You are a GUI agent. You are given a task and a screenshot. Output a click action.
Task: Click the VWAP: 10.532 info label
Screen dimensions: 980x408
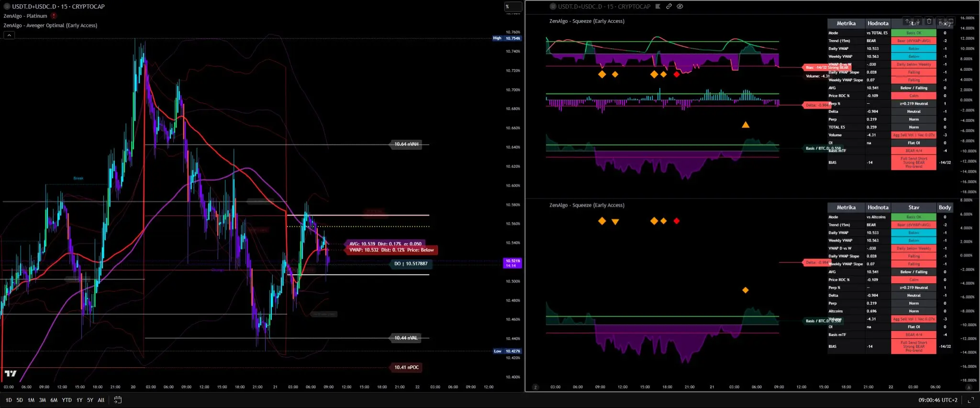[x=391, y=250]
